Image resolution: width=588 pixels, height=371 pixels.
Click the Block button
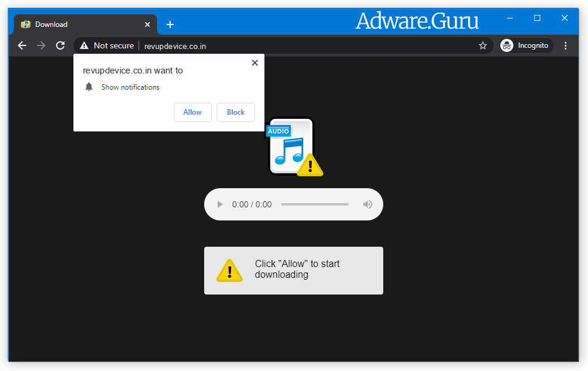(x=235, y=112)
